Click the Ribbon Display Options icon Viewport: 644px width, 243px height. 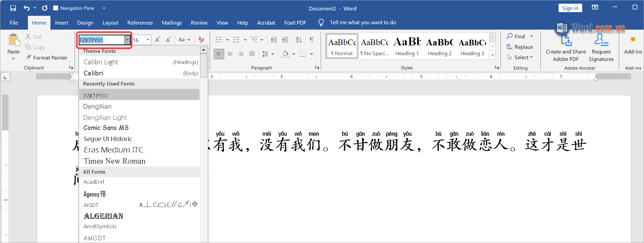(x=595, y=7)
